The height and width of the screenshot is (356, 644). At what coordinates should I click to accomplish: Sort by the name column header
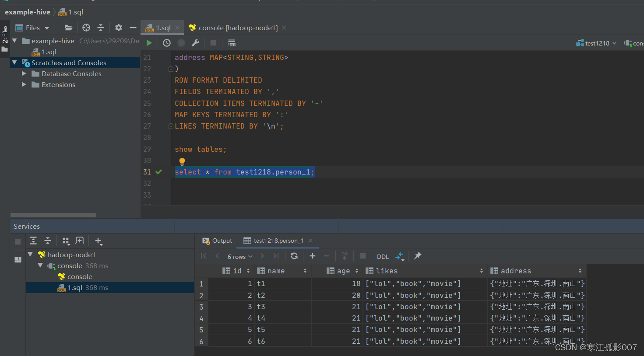pyautogui.click(x=282, y=271)
